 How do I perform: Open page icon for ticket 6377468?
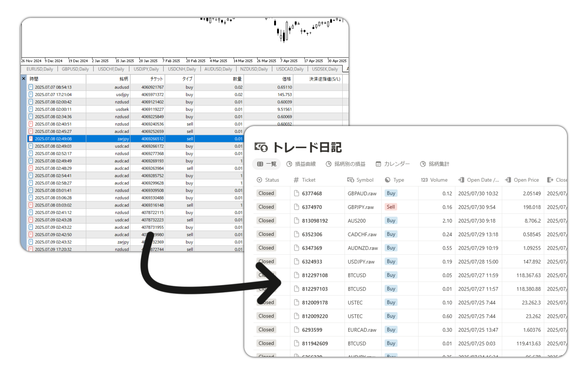pyautogui.click(x=296, y=193)
